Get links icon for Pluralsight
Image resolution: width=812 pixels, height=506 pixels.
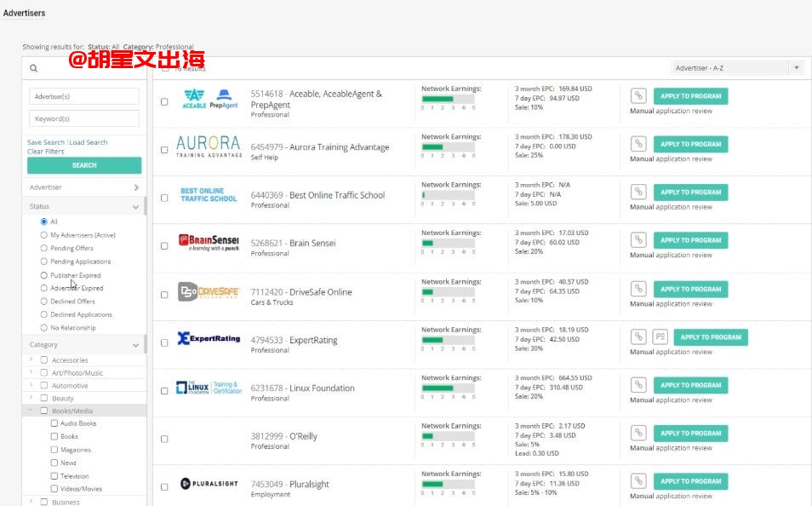pos(638,481)
